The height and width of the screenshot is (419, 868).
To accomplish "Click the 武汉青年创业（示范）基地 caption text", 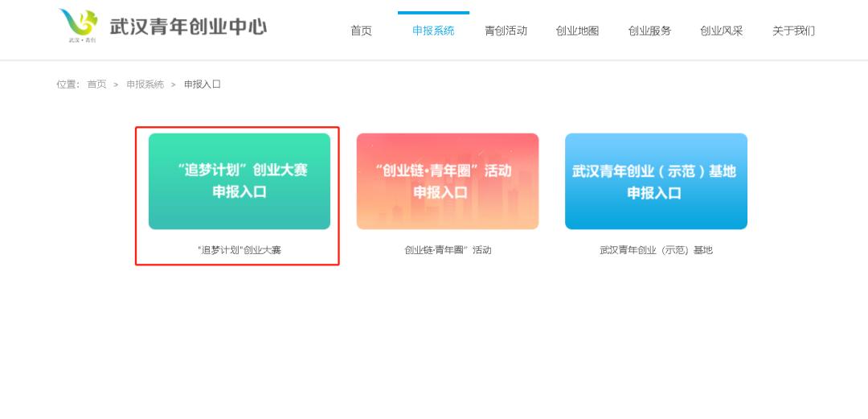I will point(656,250).
